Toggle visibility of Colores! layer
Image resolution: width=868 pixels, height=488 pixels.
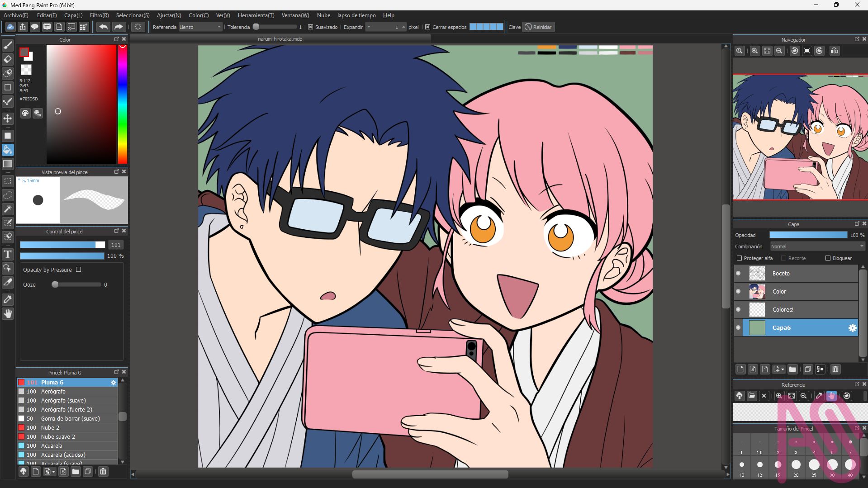click(739, 309)
